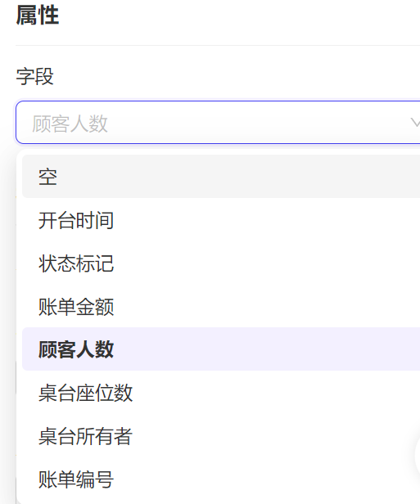This screenshot has height=504, width=420.
Task: Select the bold 顾客人数 list option
Action: pos(221,349)
